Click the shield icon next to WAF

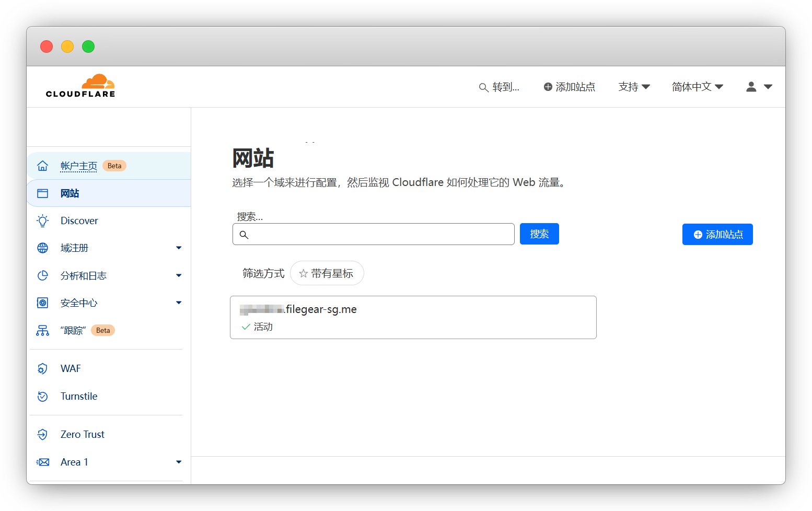tap(43, 369)
